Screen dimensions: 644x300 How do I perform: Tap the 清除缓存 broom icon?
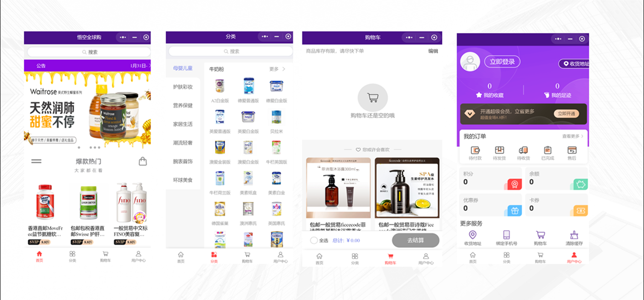(574, 235)
